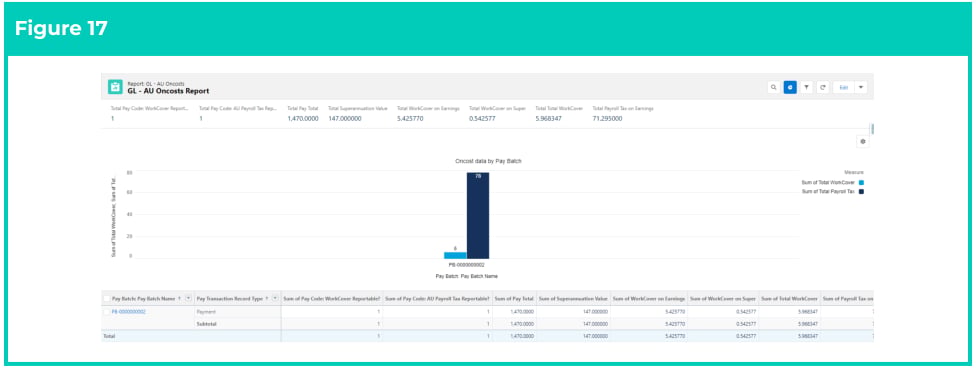
Task: Click Sum of Total Payroll Tax legend swatch
Action: point(861,192)
